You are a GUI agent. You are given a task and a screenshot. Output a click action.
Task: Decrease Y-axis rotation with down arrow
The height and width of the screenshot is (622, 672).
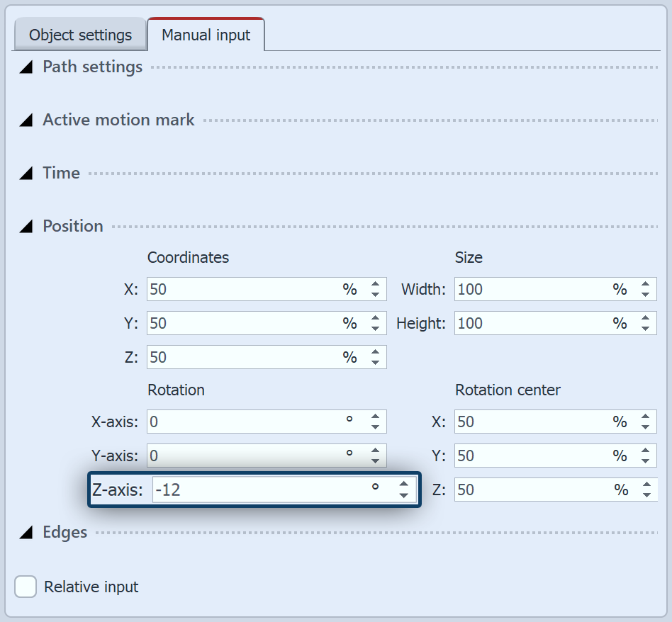pos(375,461)
